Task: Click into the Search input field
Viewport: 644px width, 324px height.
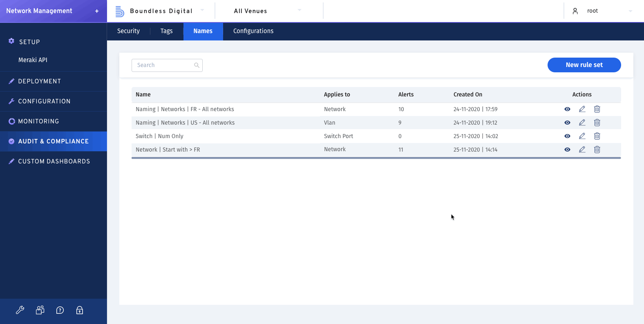Action: [x=167, y=65]
